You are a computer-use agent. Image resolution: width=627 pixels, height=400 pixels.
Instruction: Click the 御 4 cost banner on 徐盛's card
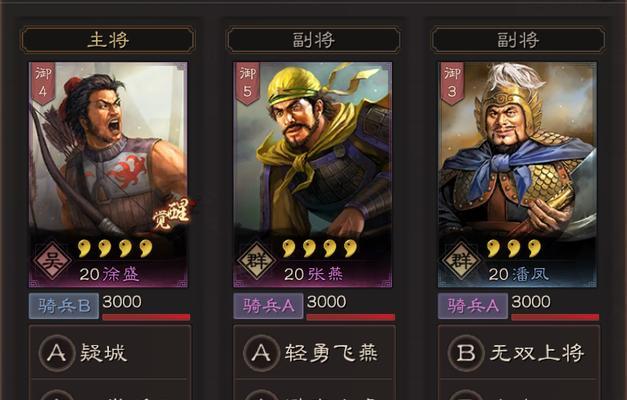coord(42,83)
